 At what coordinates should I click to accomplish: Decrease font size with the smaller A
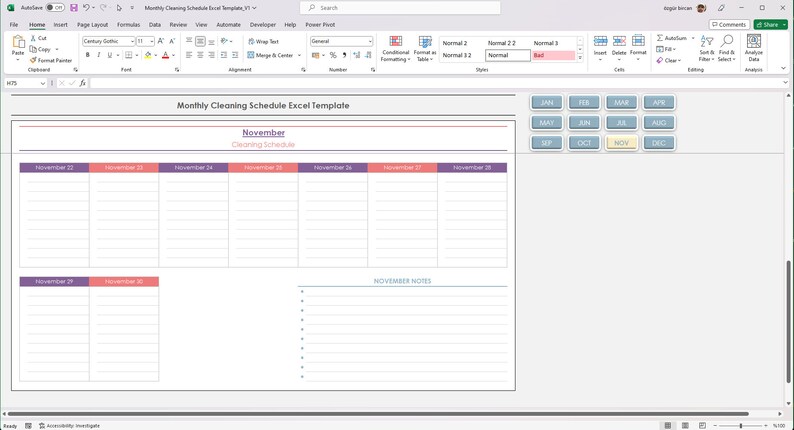pos(172,41)
